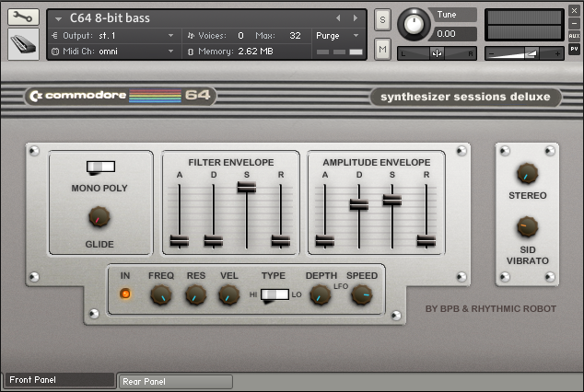Click the filter IN orange LED button
This screenshot has width=584, height=392.
coord(125,294)
